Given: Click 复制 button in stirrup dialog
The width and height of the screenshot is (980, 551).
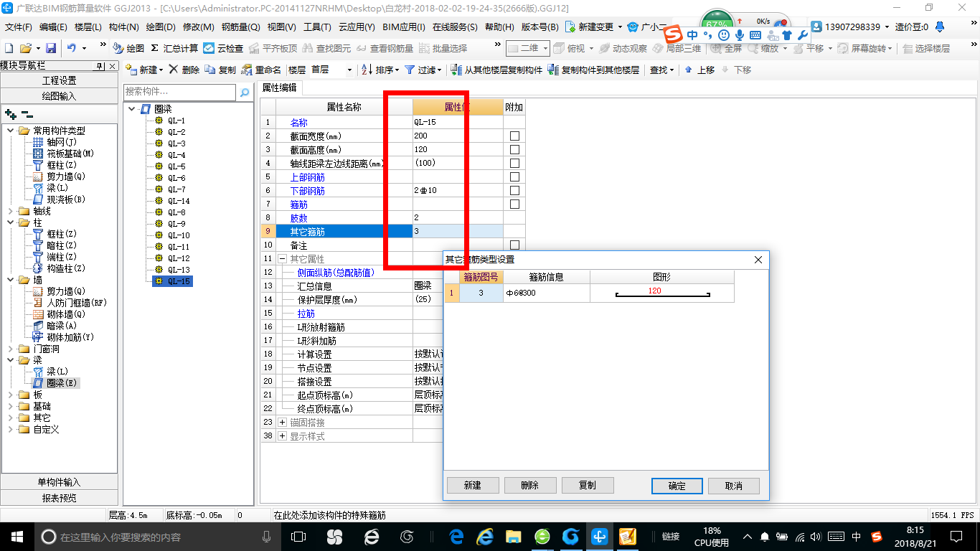Looking at the screenshot, I should [x=588, y=485].
